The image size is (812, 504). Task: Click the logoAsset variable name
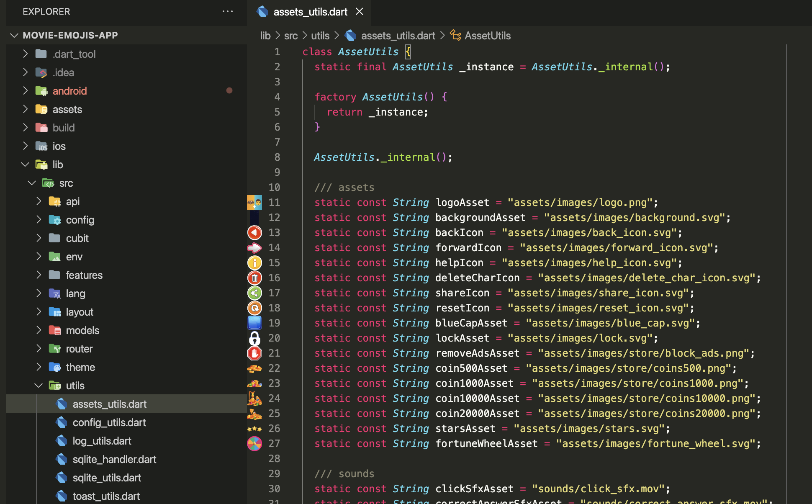tap(462, 203)
